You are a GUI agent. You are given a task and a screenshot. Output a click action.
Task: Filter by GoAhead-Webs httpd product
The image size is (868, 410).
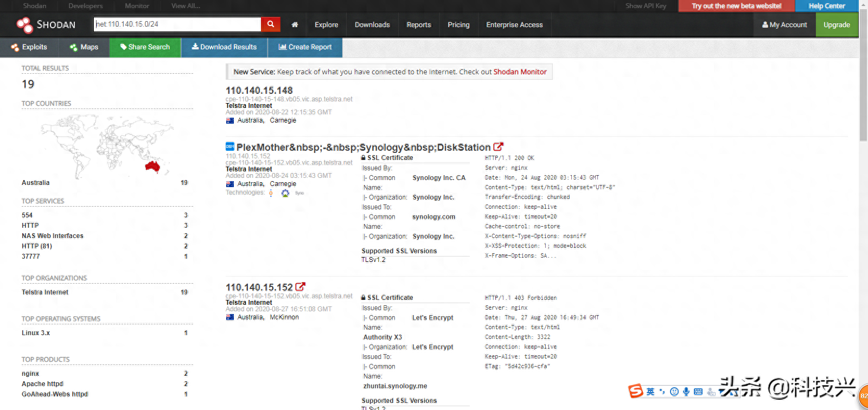55,394
